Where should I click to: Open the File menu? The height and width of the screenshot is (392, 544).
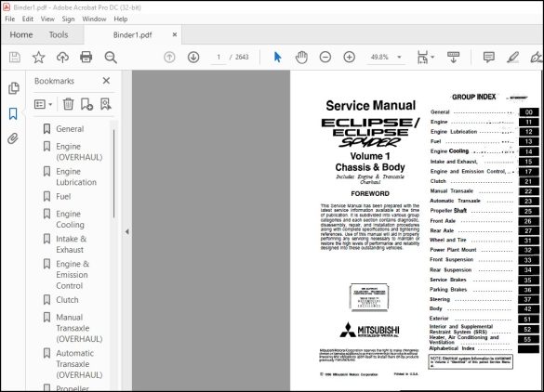(x=9, y=20)
